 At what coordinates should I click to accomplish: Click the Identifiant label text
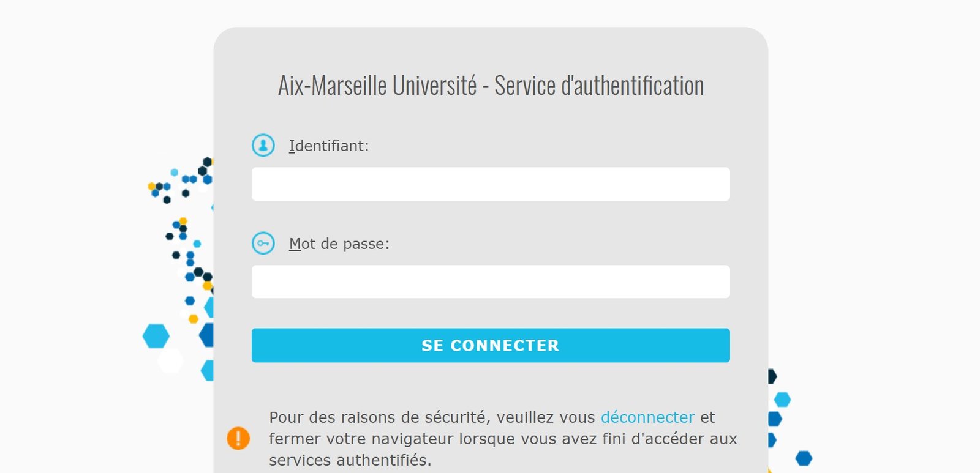[329, 146]
